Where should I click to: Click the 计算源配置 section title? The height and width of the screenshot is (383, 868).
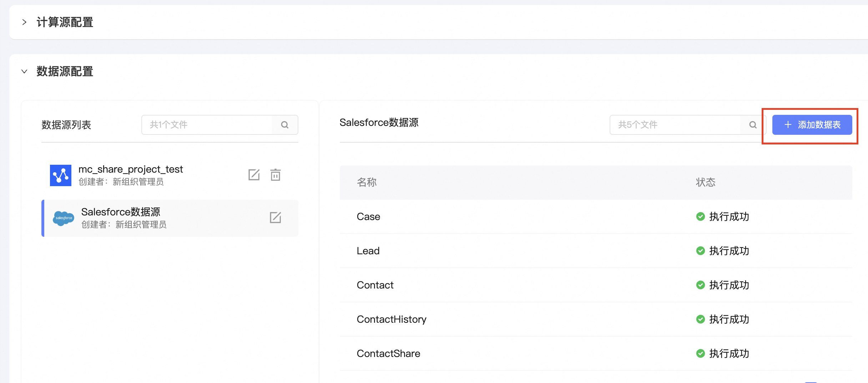pos(65,22)
